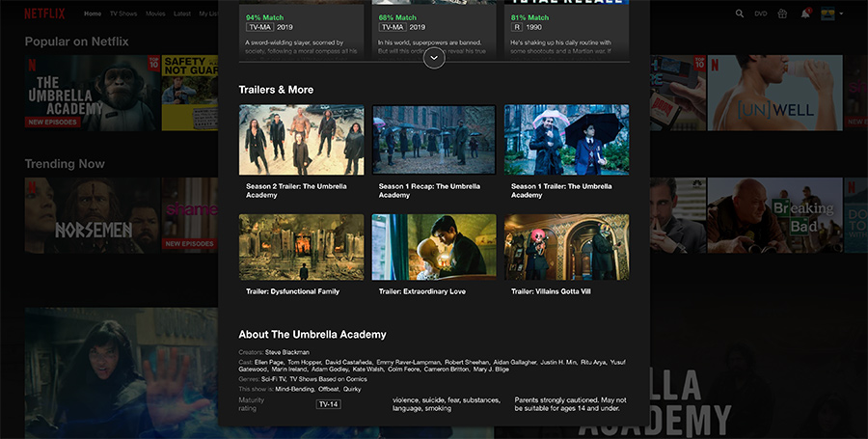Screen dimensions: 868x439
Task: Click the profile avatar icon
Action: tap(827, 14)
